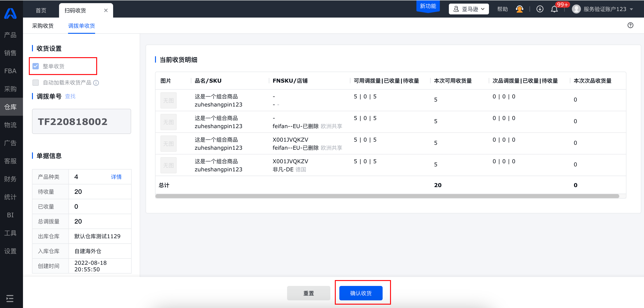Select the 调拨单收货 tab
Image resolution: width=644 pixels, height=308 pixels.
pos(82,26)
